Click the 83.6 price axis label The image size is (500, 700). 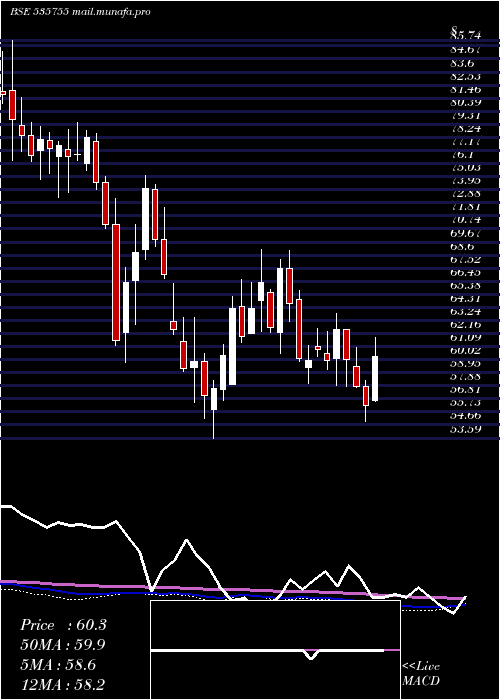(x=462, y=63)
